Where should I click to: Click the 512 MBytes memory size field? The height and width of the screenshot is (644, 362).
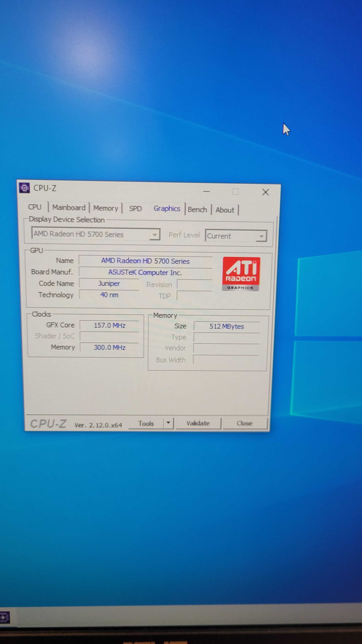[227, 326]
